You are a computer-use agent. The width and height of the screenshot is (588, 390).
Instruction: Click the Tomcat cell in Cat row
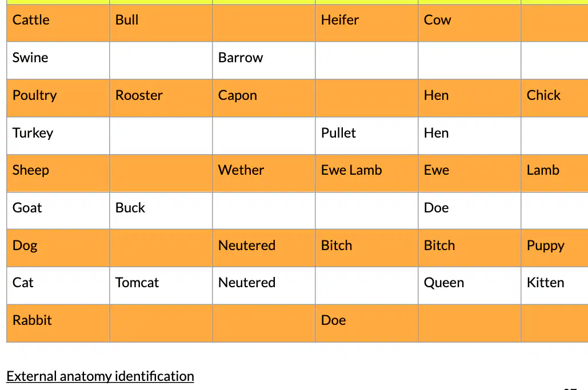(x=161, y=286)
